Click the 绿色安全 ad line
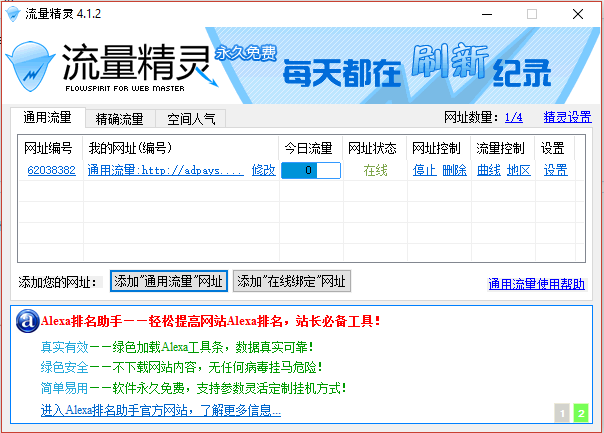Image resolution: width=604 pixels, height=433 pixels. [181, 367]
